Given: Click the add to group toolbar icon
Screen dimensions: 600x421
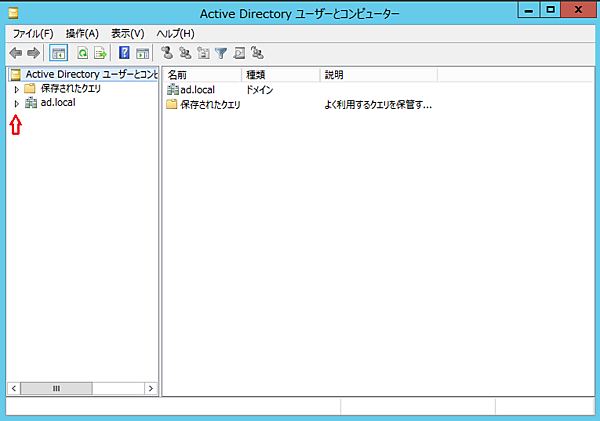Looking at the screenshot, I should coord(257,53).
